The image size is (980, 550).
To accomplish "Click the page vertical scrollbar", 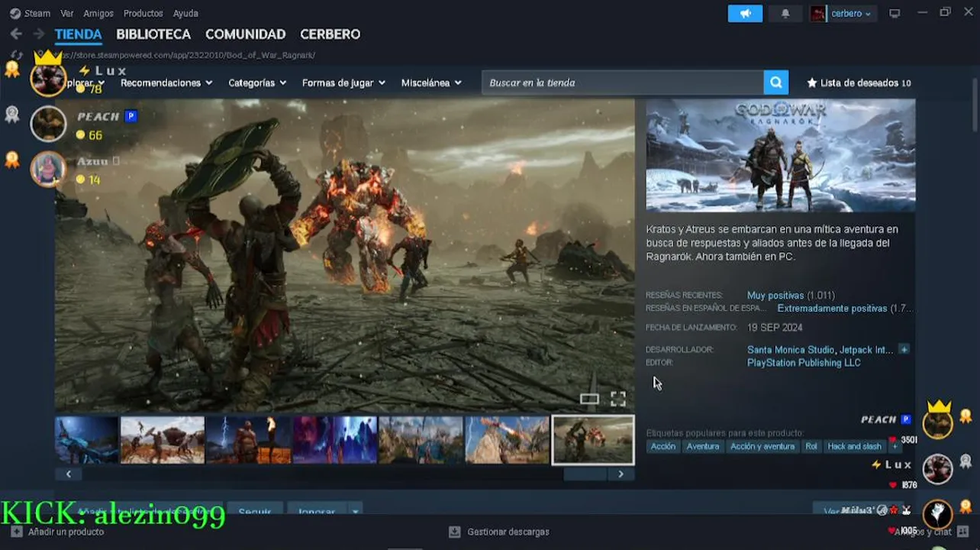I will (x=975, y=105).
